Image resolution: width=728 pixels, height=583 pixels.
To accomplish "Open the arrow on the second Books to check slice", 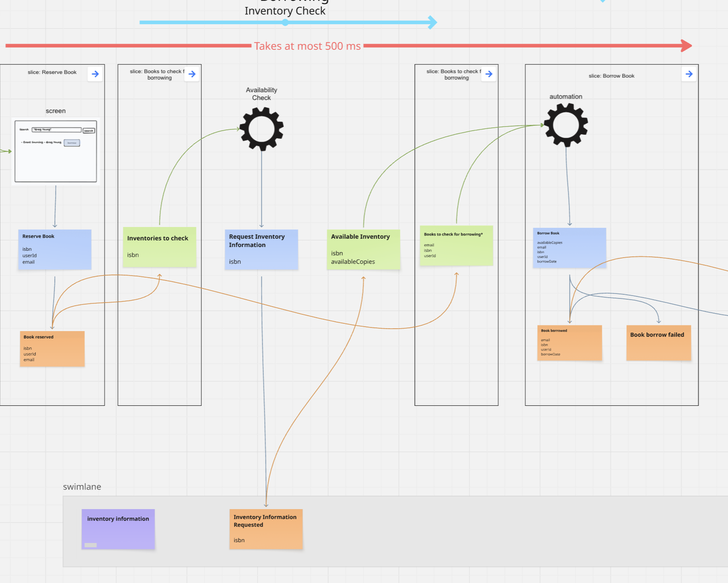I will [x=489, y=73].
